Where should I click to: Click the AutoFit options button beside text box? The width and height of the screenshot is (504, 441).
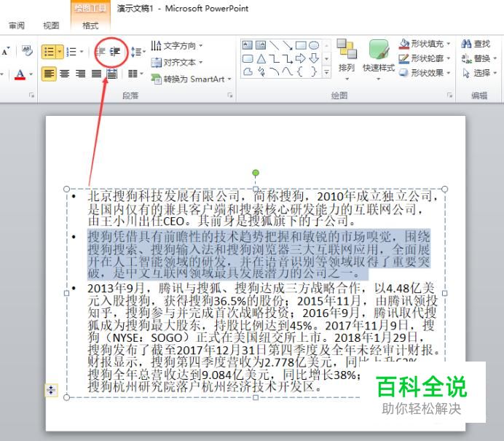pyautogui.click(x=51, y=391)
